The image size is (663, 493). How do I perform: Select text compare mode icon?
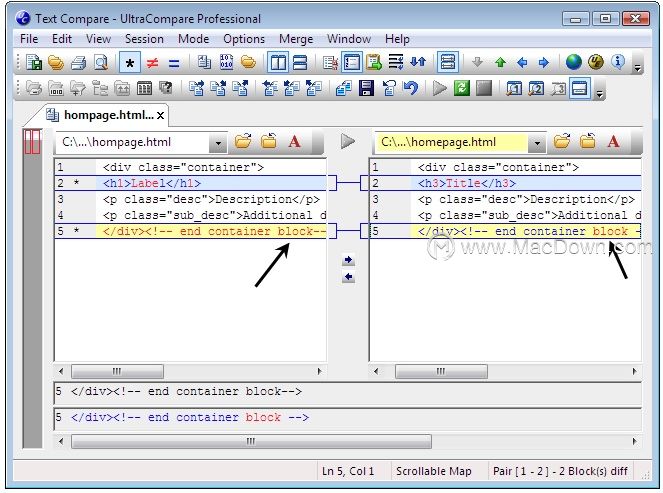point(205,63)
